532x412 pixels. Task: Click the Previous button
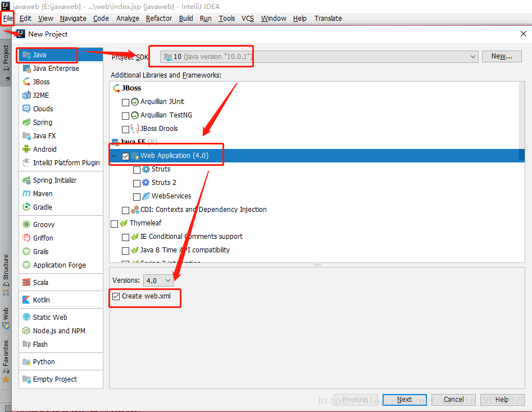(x=355, y=400)
